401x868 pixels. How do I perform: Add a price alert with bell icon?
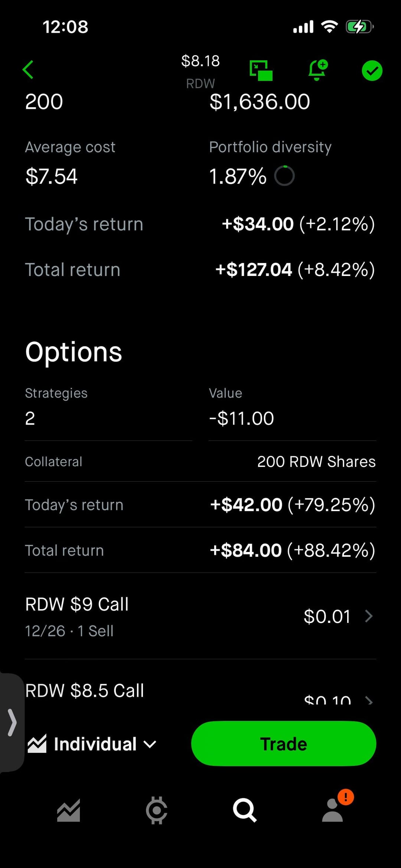click(317, 70)
